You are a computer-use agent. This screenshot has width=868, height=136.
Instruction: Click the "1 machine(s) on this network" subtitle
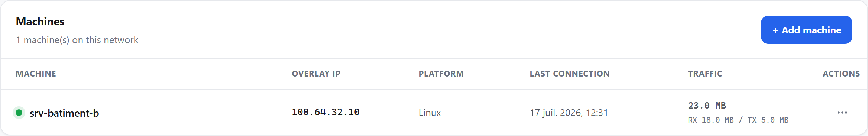coord(77,40)
